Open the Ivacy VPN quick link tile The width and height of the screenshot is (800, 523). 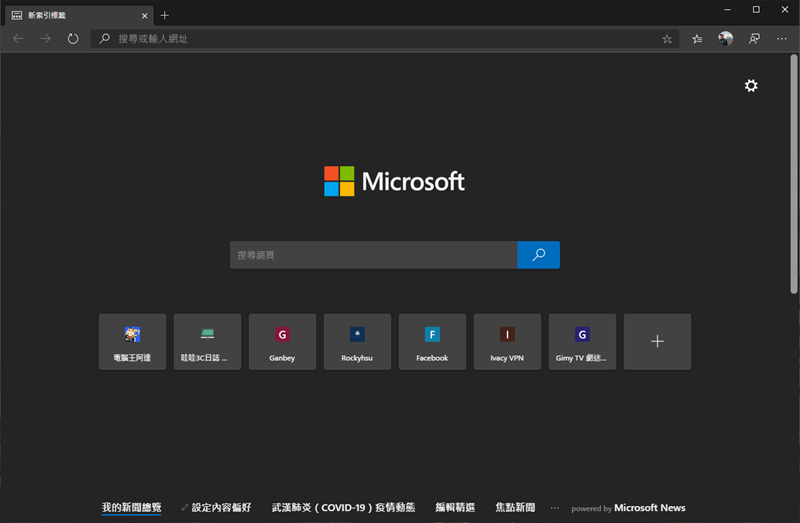pyautogui.click(x=507, y=342)
